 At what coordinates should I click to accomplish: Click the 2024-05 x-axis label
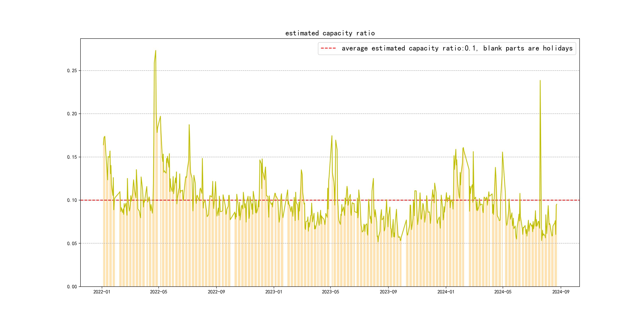click(502, 292)
